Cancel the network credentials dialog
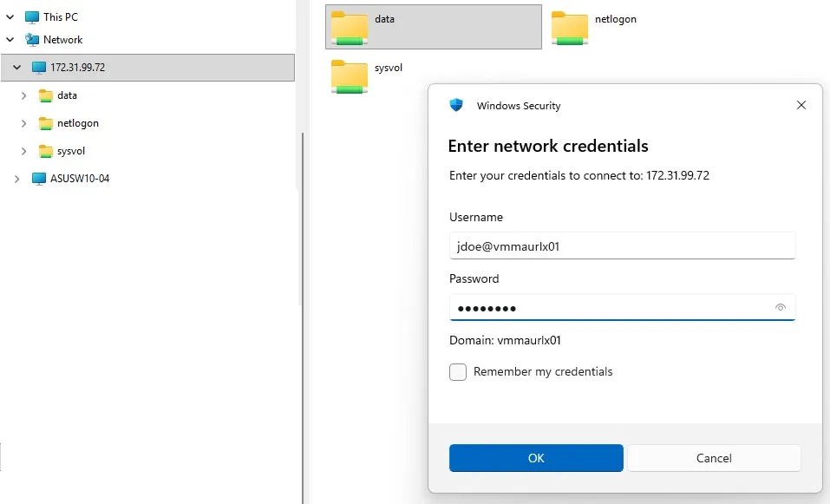This screenshot has width=830, height=504. coord(714,458)
